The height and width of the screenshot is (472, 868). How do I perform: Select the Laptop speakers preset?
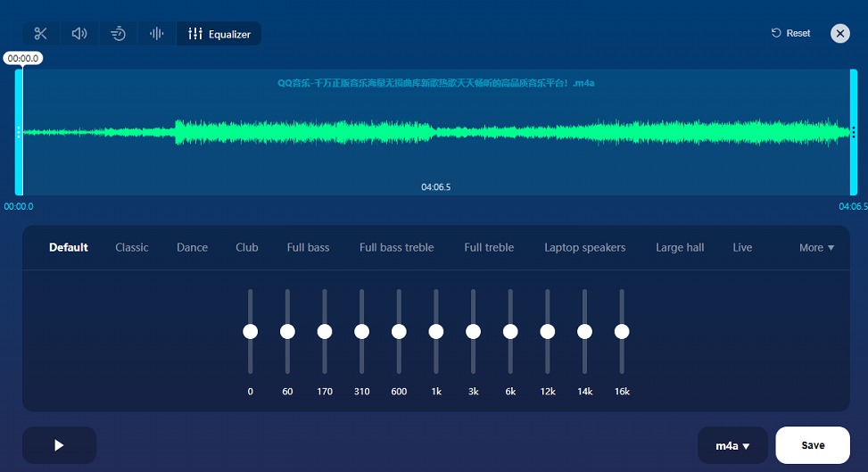(x=584, y=248)
